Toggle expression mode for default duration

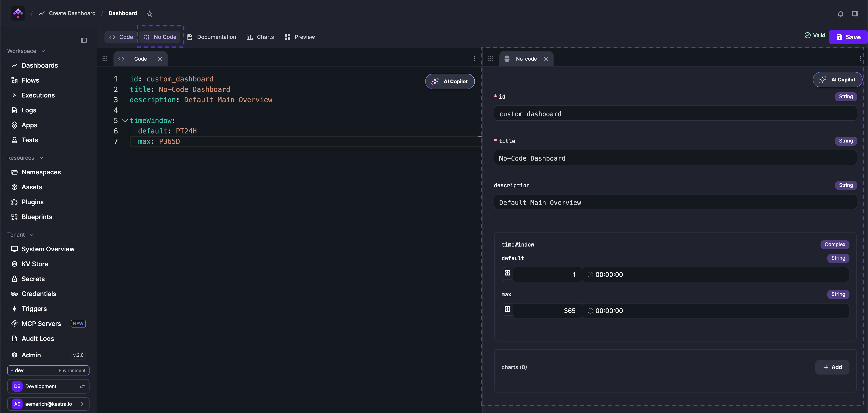[507, 273]
